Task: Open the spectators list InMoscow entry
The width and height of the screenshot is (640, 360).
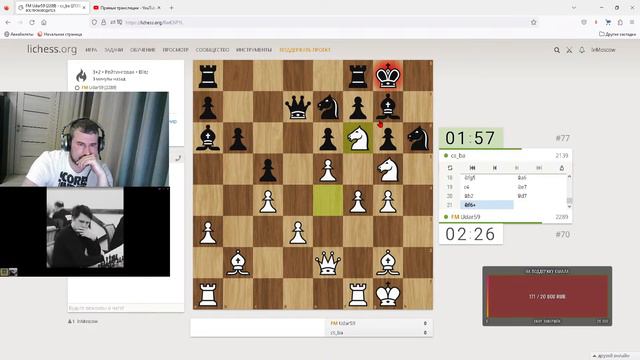Action: [86, 322]
